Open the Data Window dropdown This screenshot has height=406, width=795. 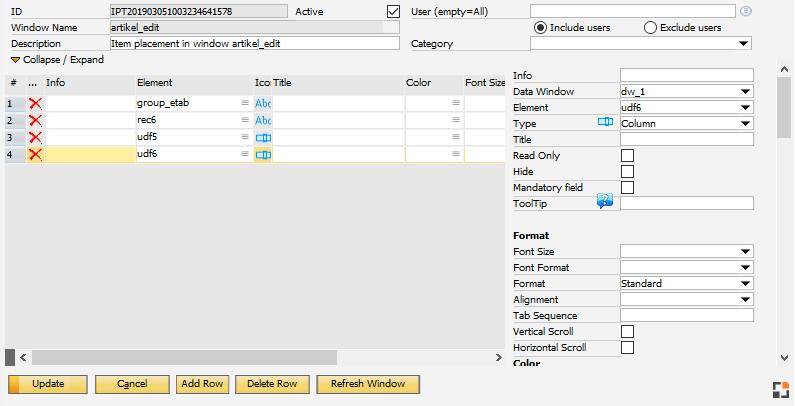tap(745, 91)
